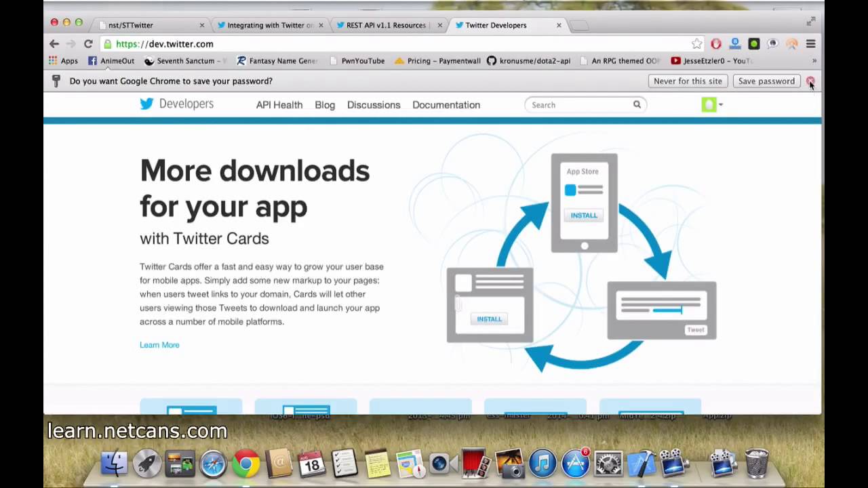Bookmark this page with the star icon
This screenshot has width=868, height=488.
(x=697, y=44)
